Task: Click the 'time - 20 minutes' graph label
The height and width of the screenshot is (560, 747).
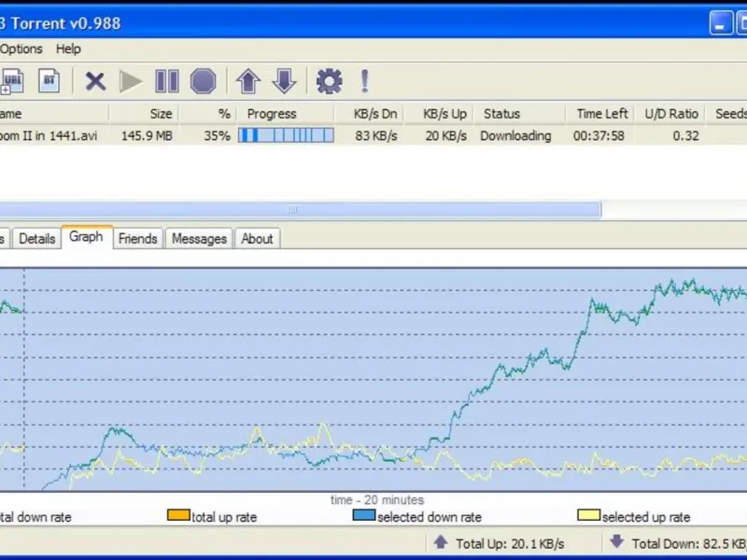Action: 377,500
